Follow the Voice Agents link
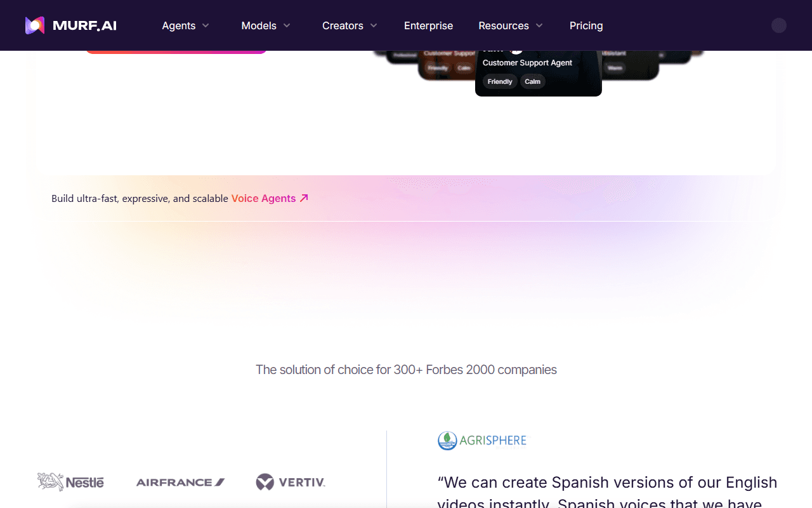This screenshot has height=508, width=812. tap(263, 198)
